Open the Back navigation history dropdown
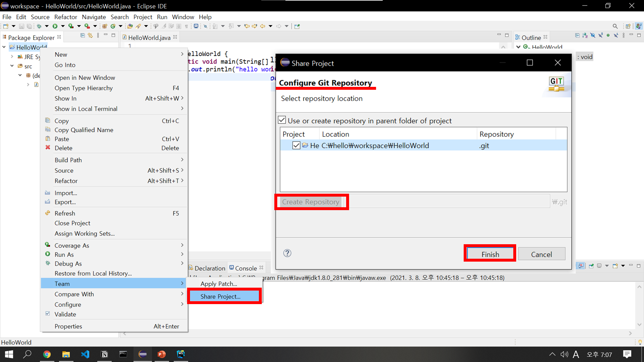 pyautogui.click(x=270, y=26)
